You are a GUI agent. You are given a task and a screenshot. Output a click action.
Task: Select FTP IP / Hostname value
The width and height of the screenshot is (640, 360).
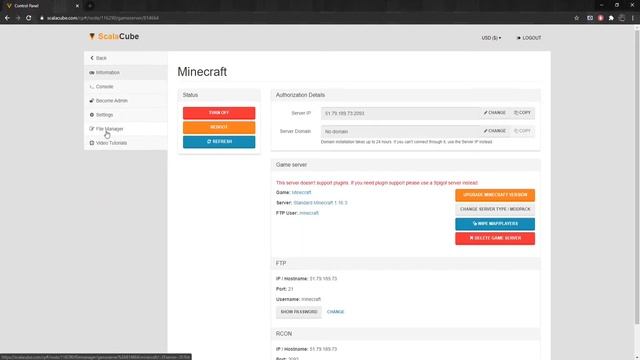323,279
